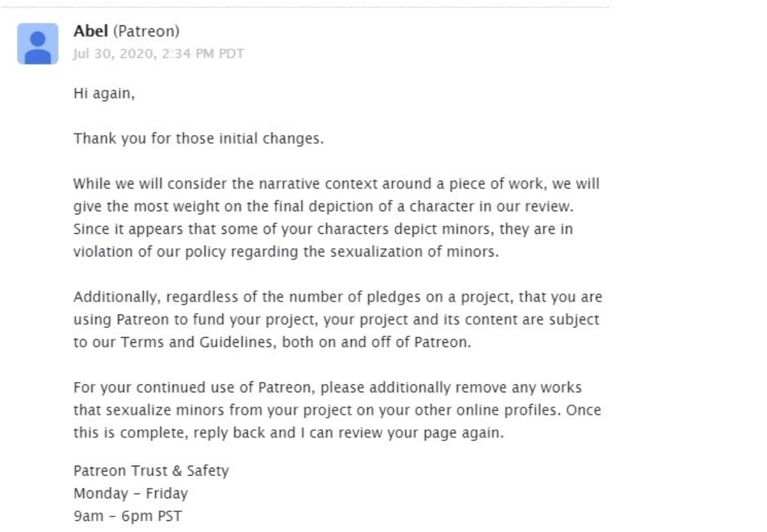
Task: Click the 'Monday – Friday' line
Action: pos(131,494)
